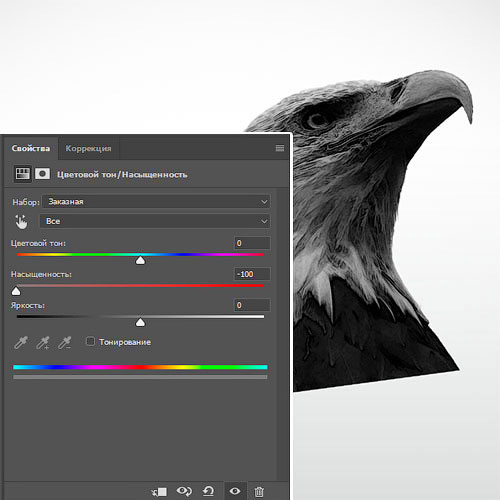Viewport: 500px width, 500px height.
Task: Click the Яркость lightness slider handle
Action: click(x=140, y=322)
